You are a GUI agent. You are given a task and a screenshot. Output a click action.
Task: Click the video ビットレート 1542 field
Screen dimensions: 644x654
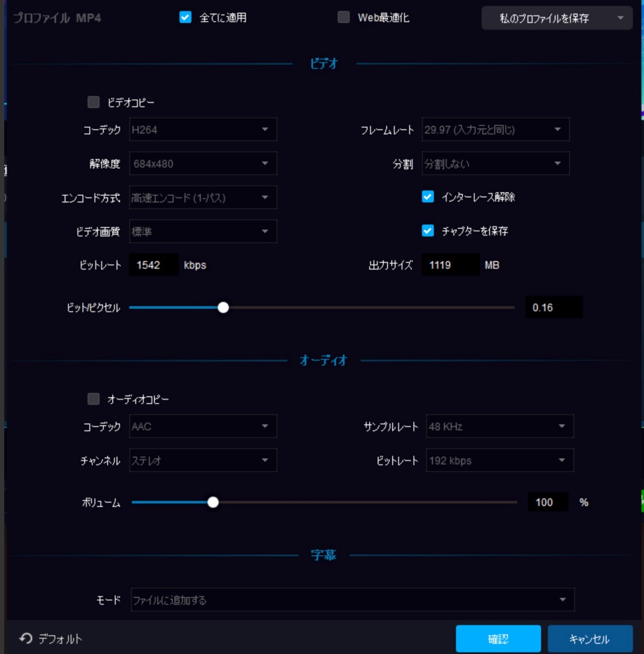coord(154,265)
